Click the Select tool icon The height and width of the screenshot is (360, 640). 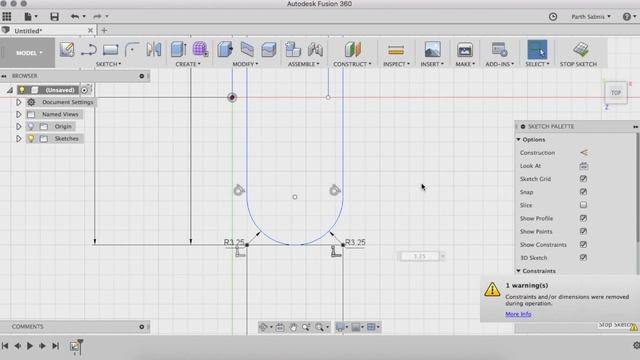537,50
